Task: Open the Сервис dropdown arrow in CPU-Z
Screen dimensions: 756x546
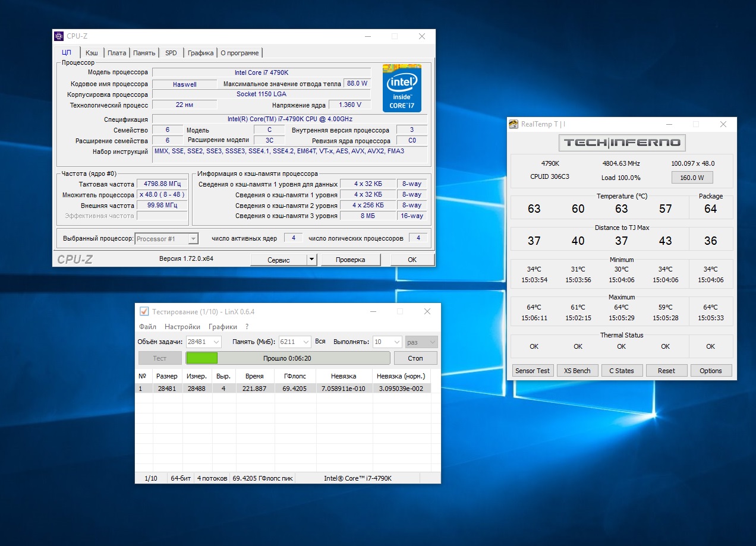Action: (x=311, y=260)
